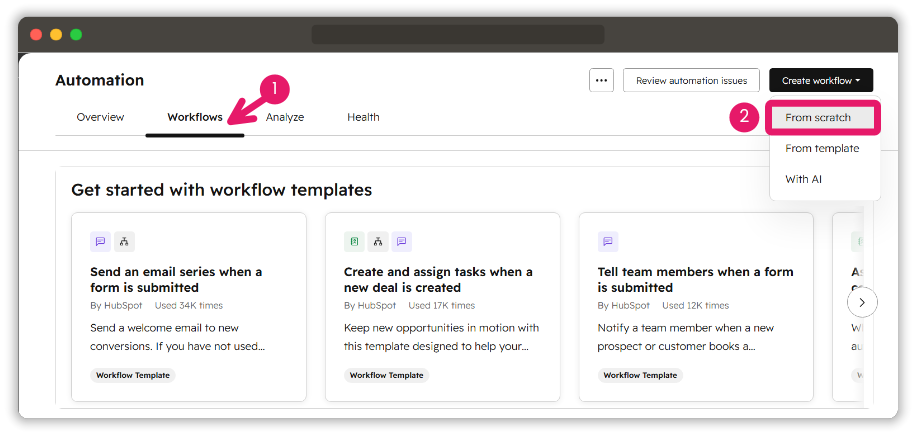The image size is (916, 435).
Task: Click Workflow Template tag on email series card
Action: point(133,375)
